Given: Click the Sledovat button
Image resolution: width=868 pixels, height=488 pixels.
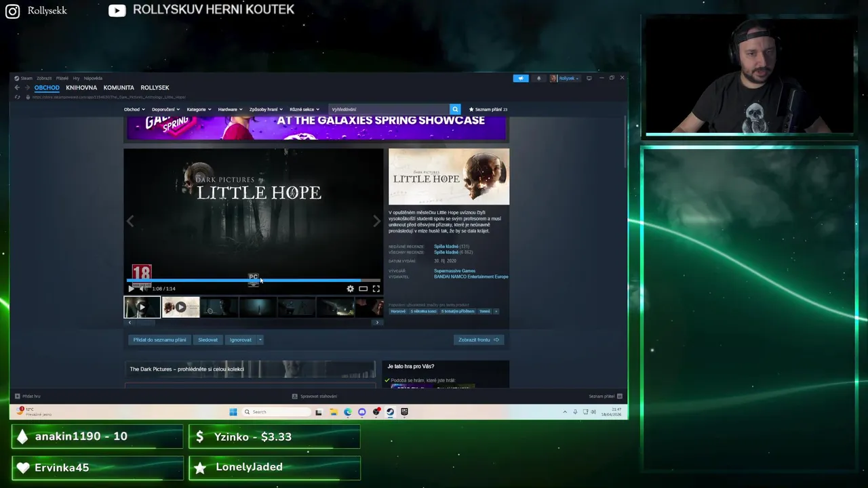Looking at the screenshot, I should (x=208, y=340).
